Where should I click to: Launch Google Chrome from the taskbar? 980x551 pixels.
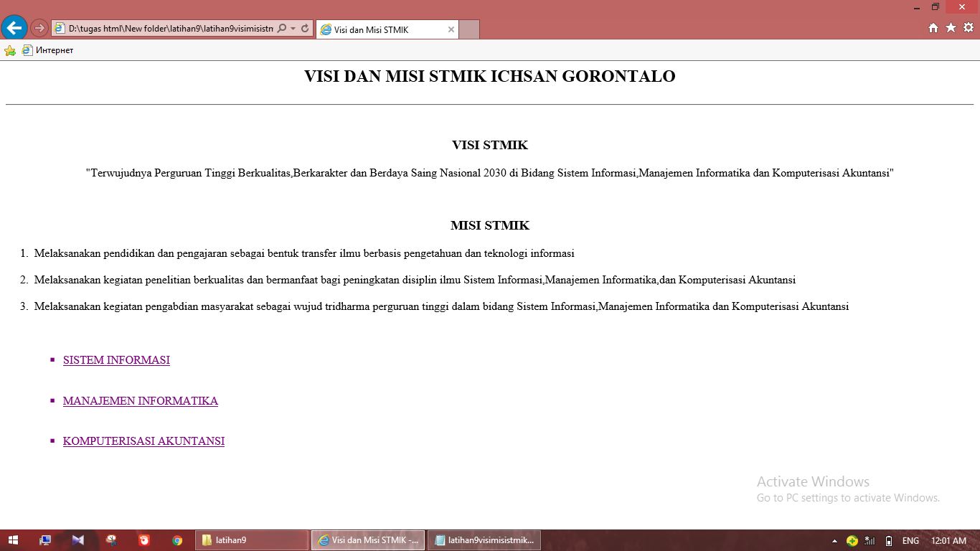point(177,540)
